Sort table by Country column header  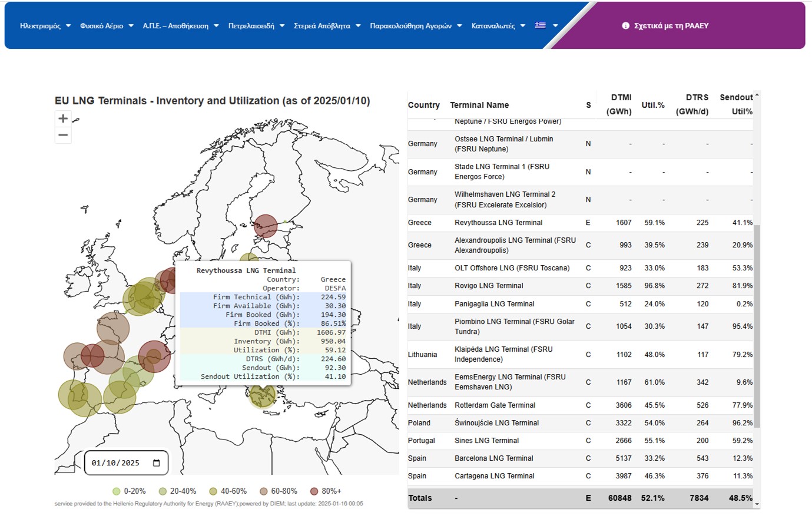[x=424, y=105]
